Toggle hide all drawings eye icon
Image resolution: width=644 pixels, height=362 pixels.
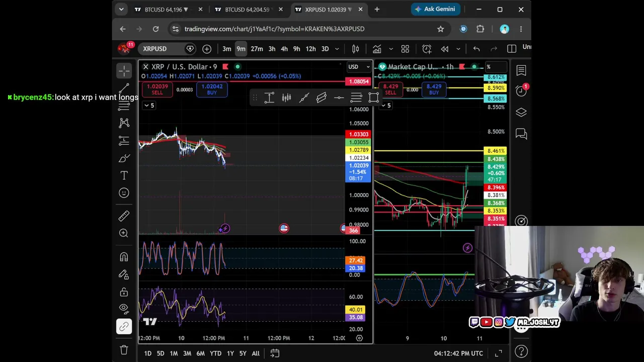pos(124,308)
